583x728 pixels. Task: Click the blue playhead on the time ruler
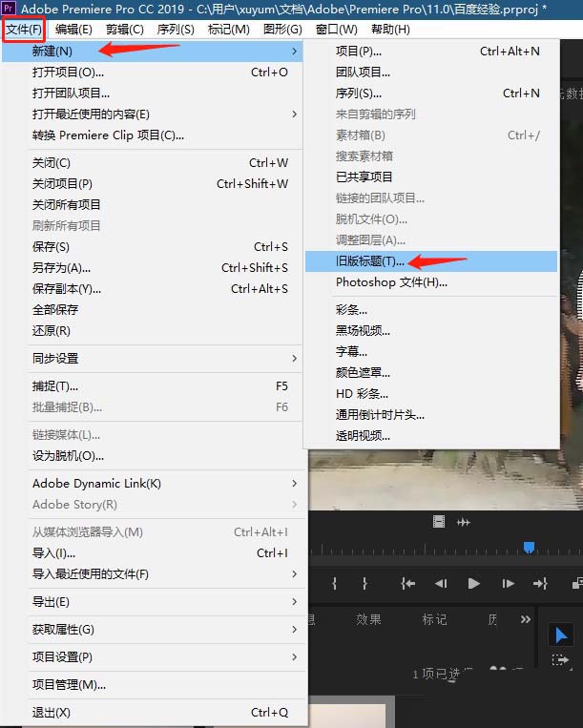point(529,548)
